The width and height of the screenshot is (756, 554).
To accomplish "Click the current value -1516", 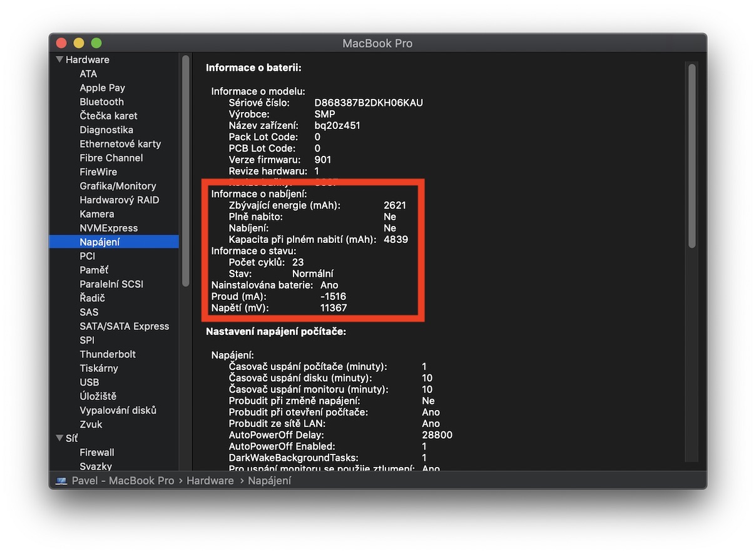I will point(333,297).
